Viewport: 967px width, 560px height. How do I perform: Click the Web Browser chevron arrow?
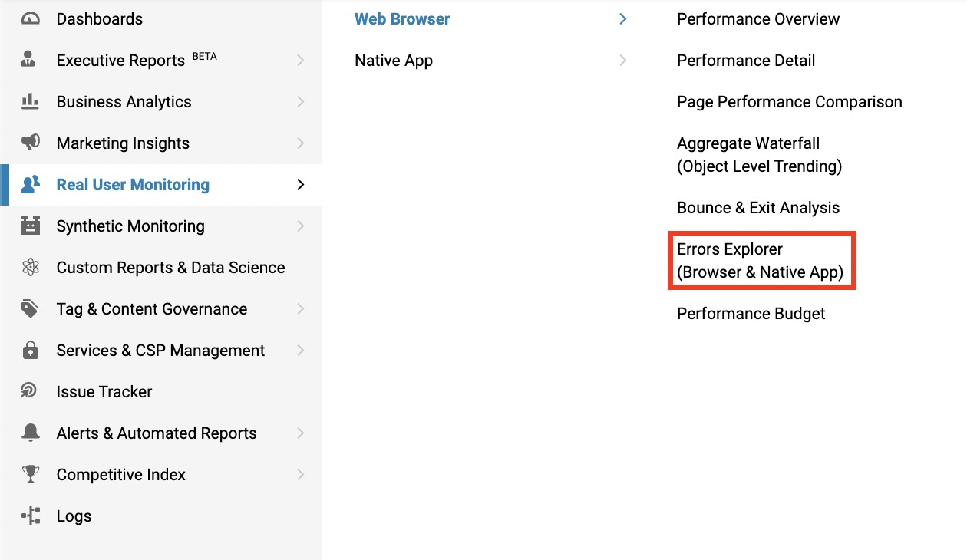click(623, 19)
